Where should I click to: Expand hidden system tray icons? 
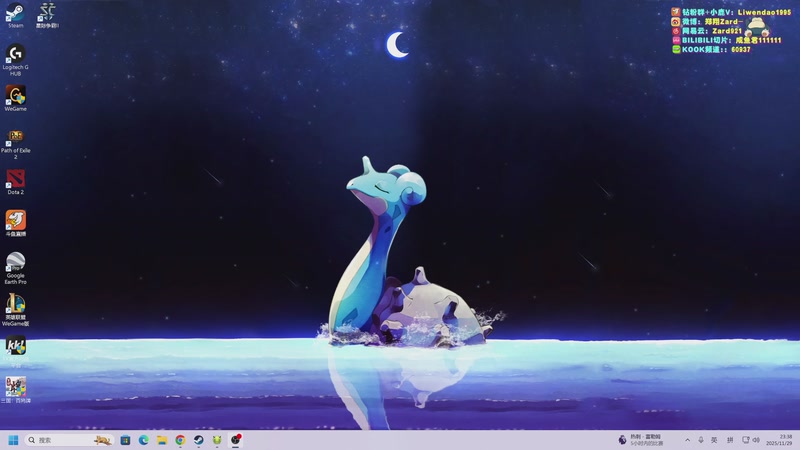[x=687, y=440]
